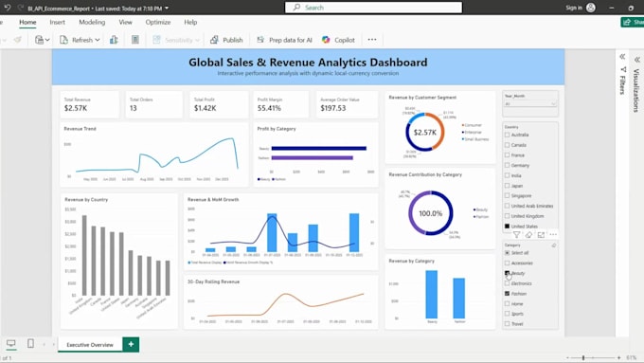The width and height of the screenshot is (644, 363).
Task: Select the Executive Overview page tab
Action: pos(90,344)
